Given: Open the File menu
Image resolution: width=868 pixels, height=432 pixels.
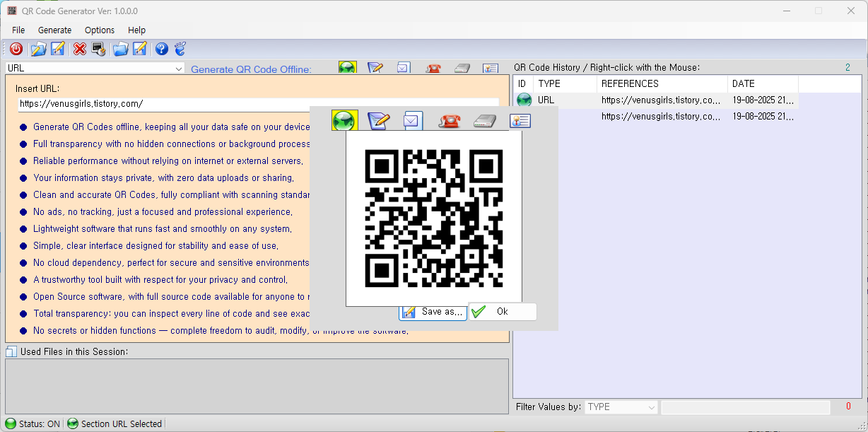Looking at the screenshot, I should pos(18,30).
